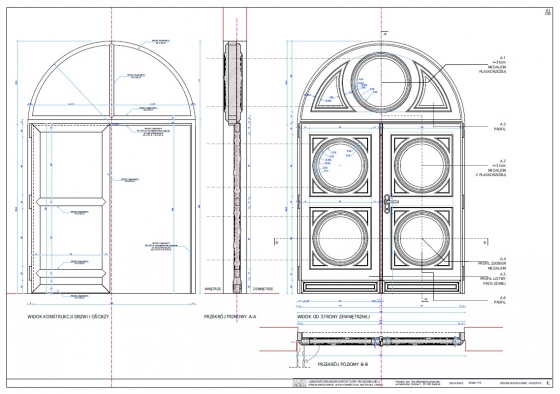Viewport: 560px width, 394px height.
Task: Click the upper-left door panel medallion
Action: pos(340,165)
